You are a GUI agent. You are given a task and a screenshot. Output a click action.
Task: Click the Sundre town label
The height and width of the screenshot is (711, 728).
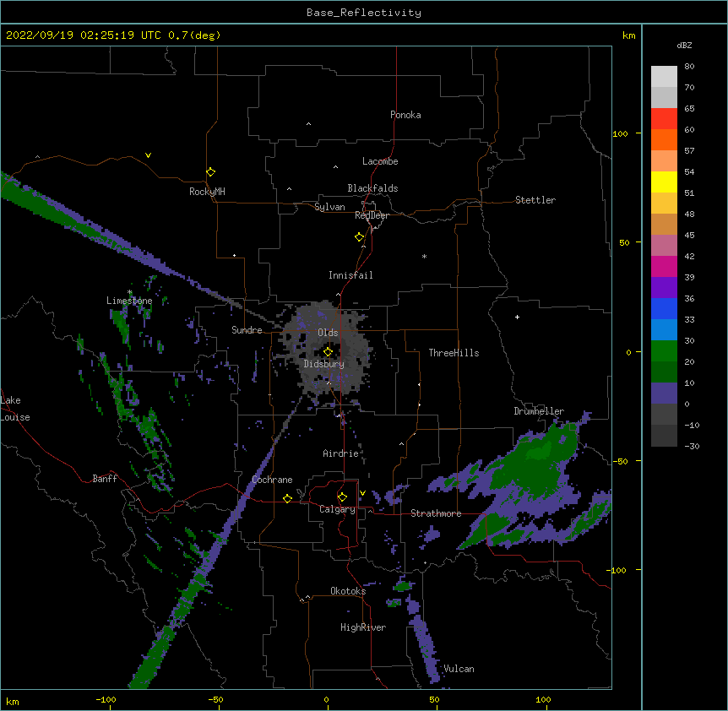coord(247,330)
